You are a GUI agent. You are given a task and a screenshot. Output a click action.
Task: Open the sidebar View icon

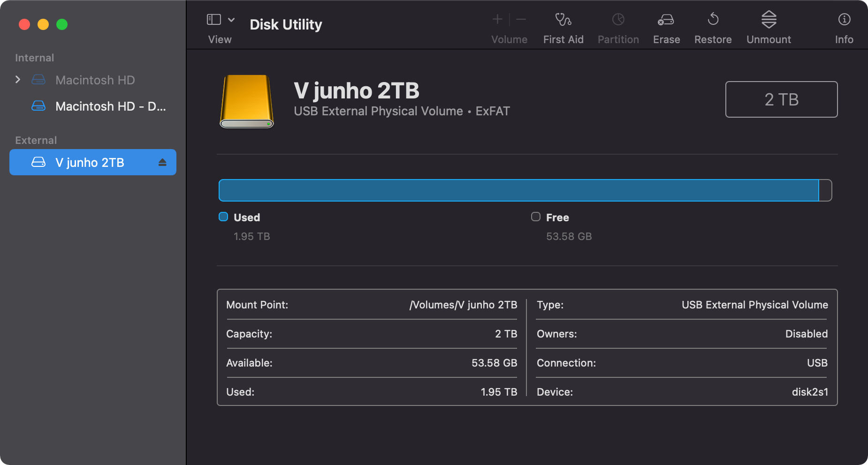(x=214, y=19)
